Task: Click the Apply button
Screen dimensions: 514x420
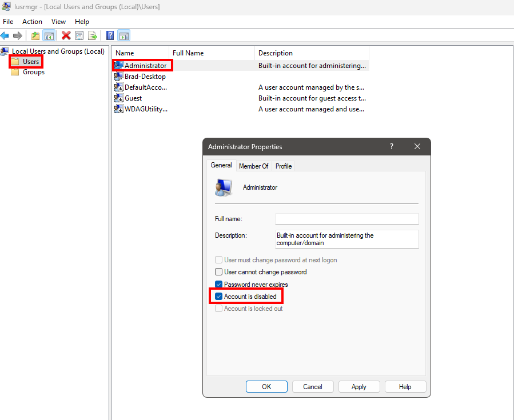Action: tap(359, 387)
